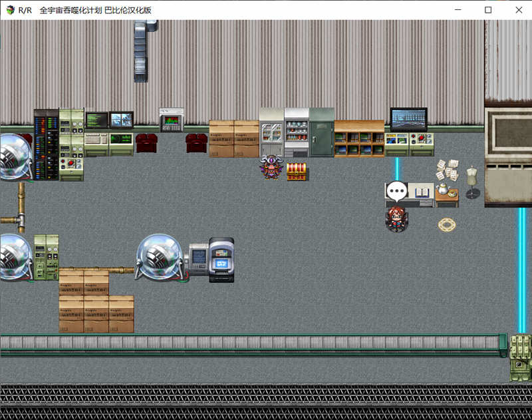The image size is (532, 420).
Task: Open the red treasure chest
Action: tap(297, 172)
